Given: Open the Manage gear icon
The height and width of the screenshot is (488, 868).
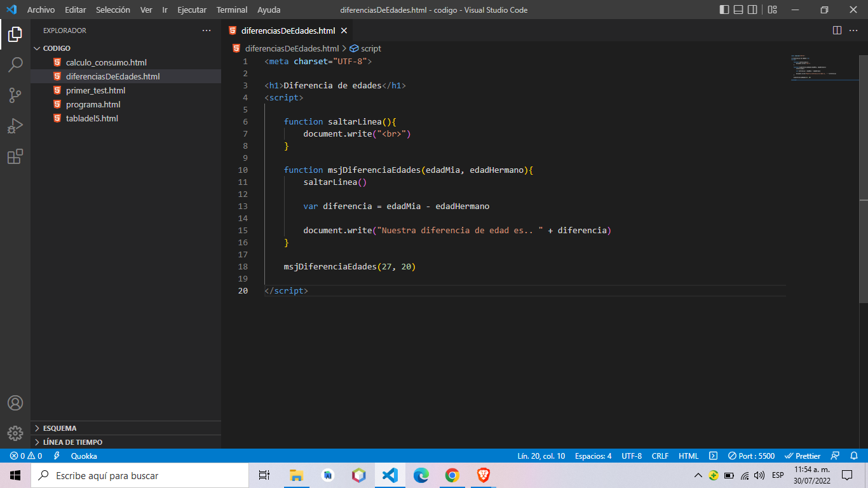Looking at the screenshot, I should pos(15,433).
